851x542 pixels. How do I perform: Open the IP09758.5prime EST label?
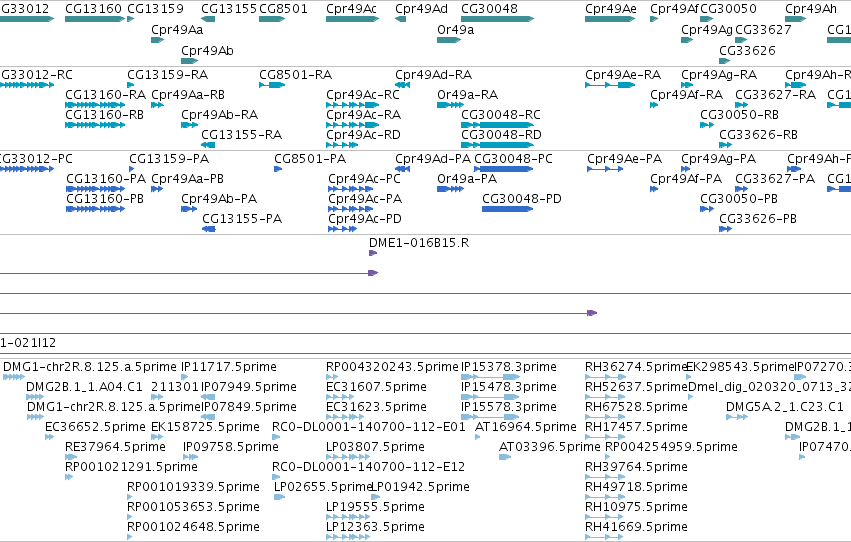point(231,447)
